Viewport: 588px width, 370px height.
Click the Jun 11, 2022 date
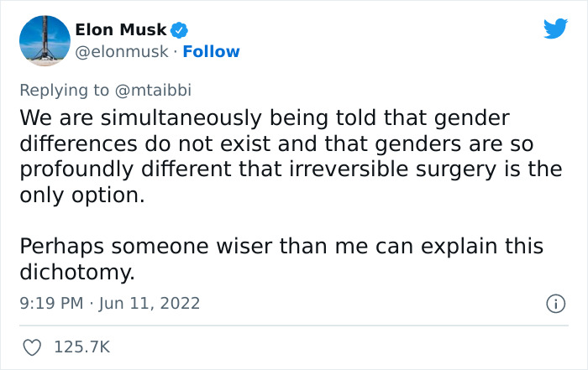pos(149,303)
